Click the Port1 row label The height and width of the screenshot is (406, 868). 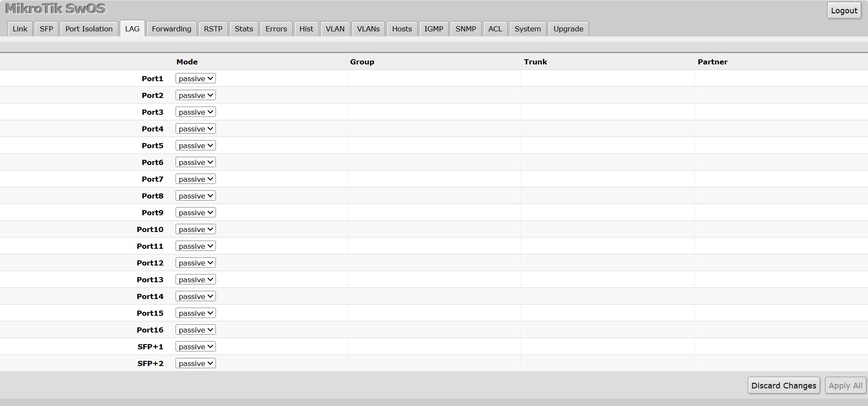click(x=152, y=79)
